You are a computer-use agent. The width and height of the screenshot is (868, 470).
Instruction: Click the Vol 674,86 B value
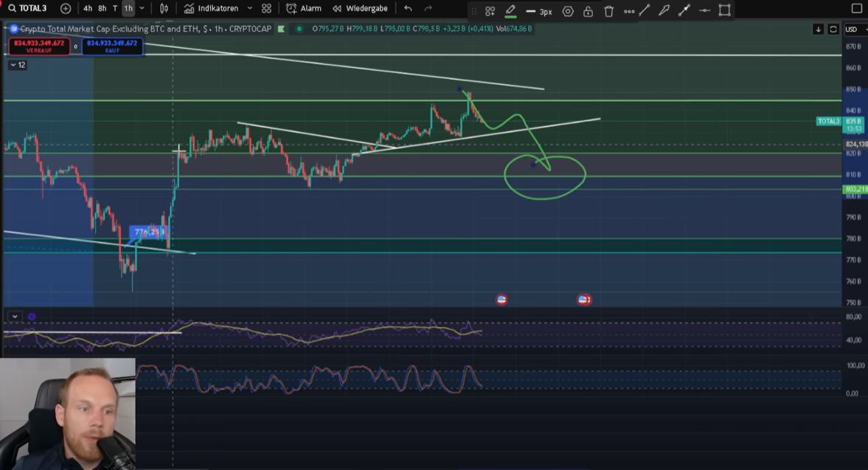pos(514,29)
